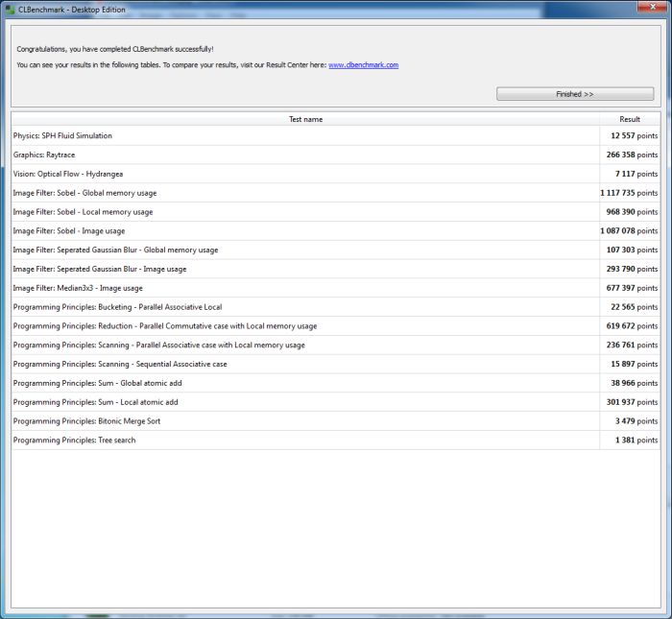The height and width of the screenshot is (619, 672).
Task: Select Scanning - Parallel Associative case row
Action: coord(336,345)
